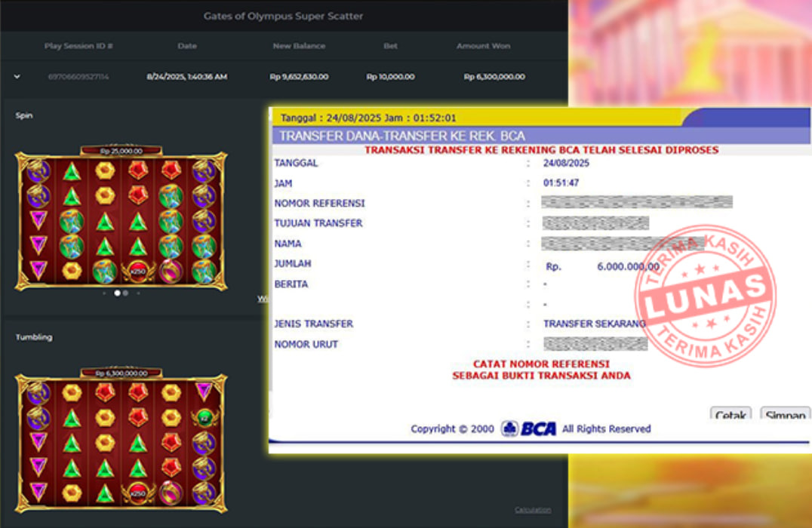Click bet value Rp 10,000.00
The height and width of the screenshot is (528, 812).
point(390,77)
